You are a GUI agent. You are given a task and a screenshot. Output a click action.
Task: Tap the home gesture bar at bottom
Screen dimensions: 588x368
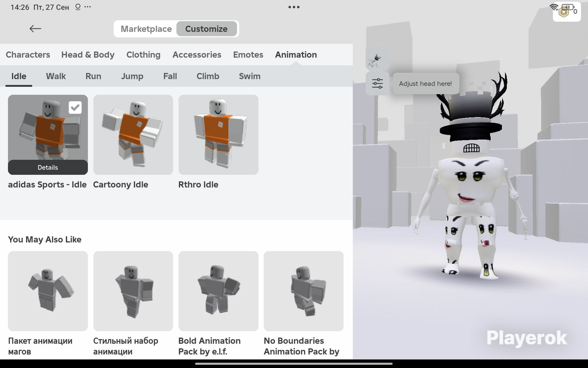[x=294, y=364]
